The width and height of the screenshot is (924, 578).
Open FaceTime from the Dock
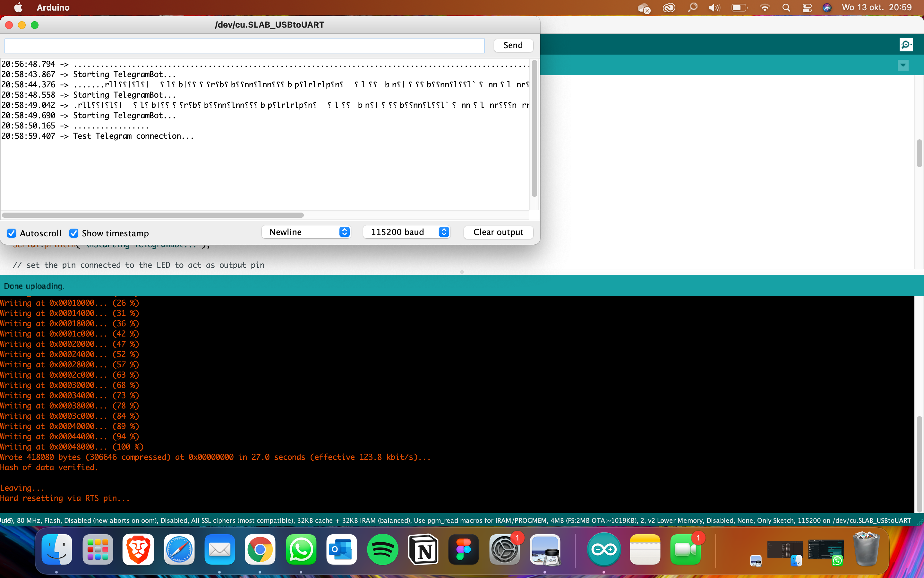pyautogui.click(x=685, y=549)
